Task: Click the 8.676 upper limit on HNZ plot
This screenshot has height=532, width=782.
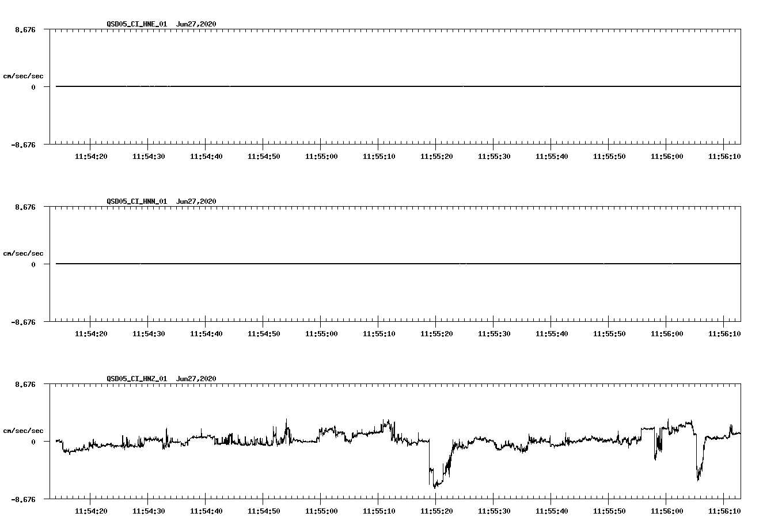Action: [x=25, y=384]
